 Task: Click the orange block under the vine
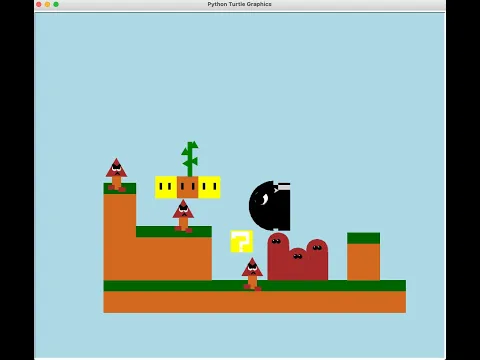(x=188, y=187)
